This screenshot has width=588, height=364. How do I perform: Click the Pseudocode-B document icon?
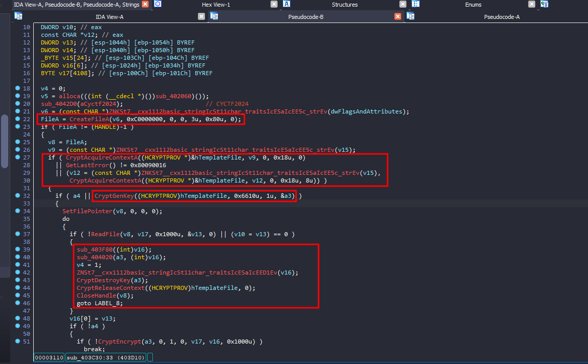pyautogui.click(x=214, y=16)
